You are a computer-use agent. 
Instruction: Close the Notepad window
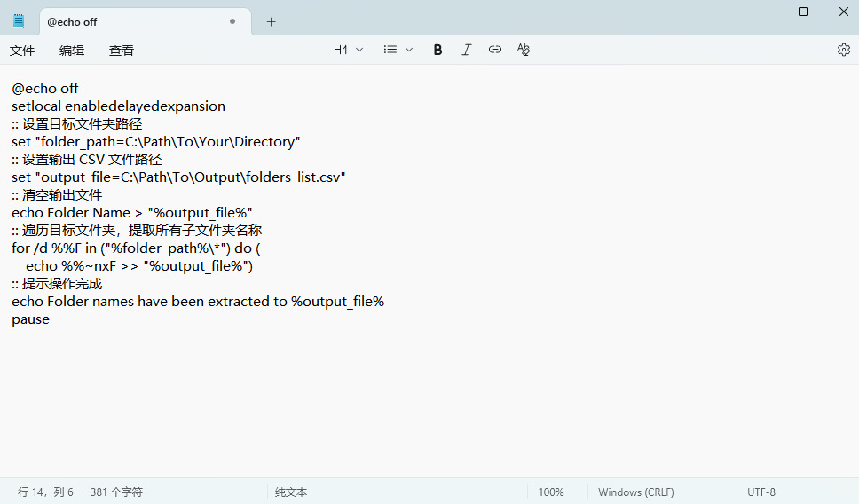pos(844,12)
